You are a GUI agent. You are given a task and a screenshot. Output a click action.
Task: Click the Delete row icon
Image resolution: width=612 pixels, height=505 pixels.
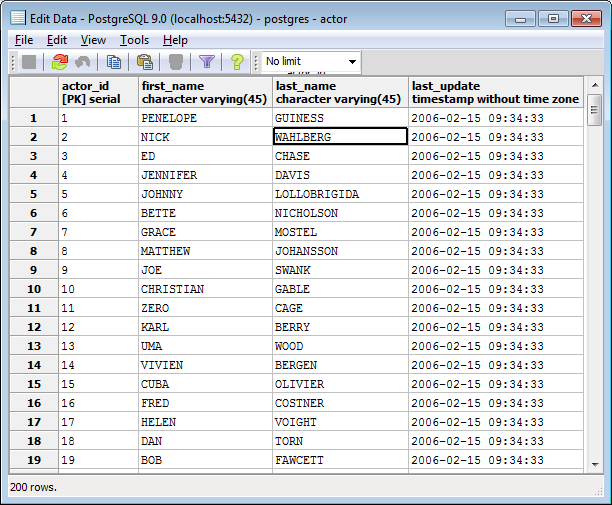click(x=175, y=62)
